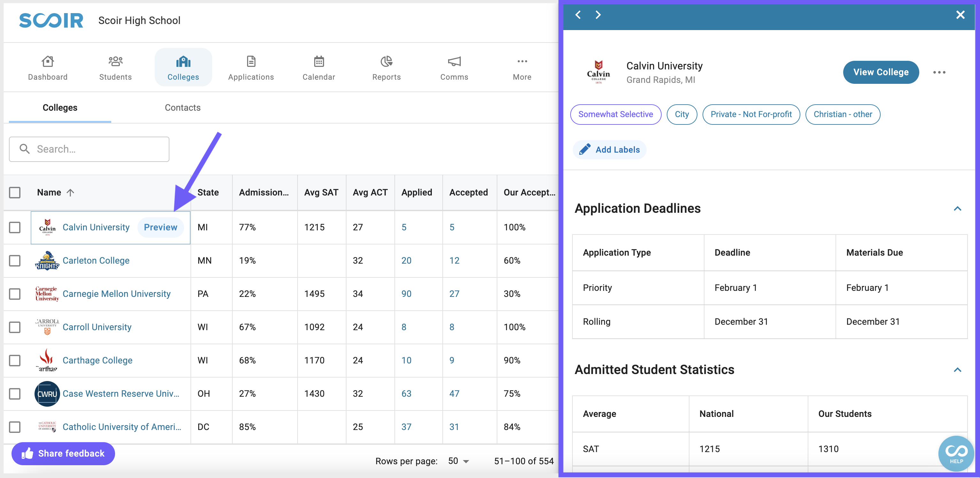Click in the Search colleges field
This screenshot has width=980, height=478.
coord(89,149)
